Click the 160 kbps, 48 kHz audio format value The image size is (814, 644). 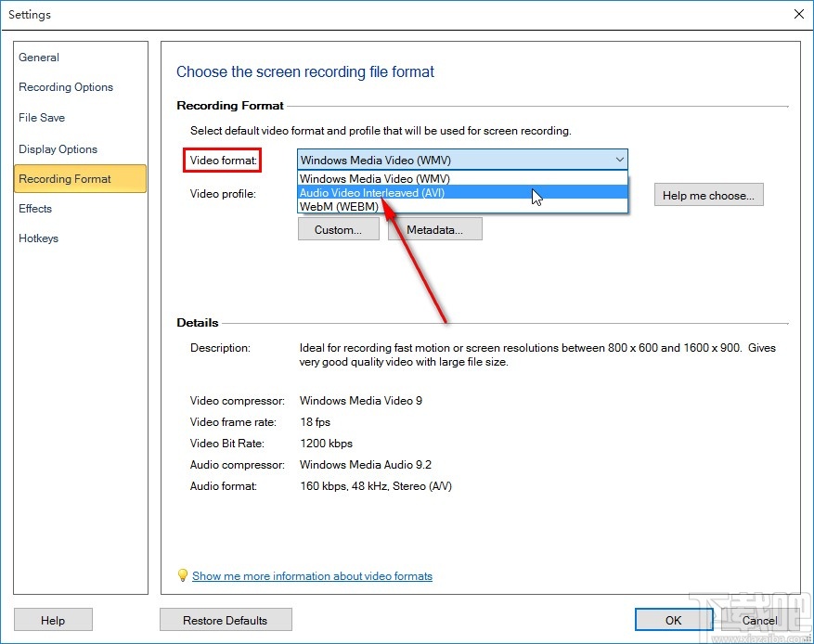[x=376, y=486]
